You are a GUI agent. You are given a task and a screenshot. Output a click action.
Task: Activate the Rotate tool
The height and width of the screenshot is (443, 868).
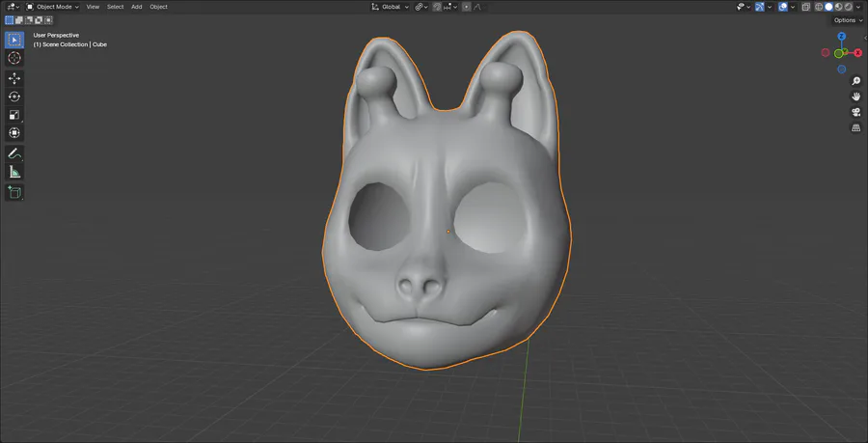14,97
